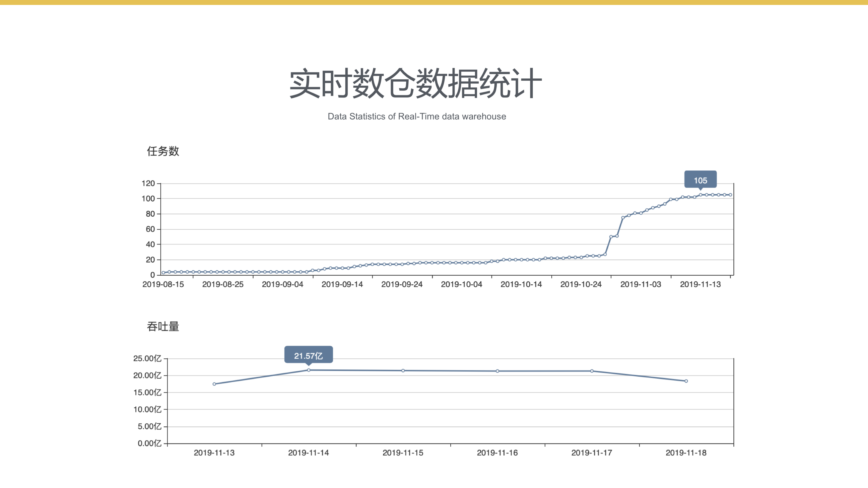
Task: Select the 2019-11-18 point in throughput chart
Action: [x=686, y=381]
